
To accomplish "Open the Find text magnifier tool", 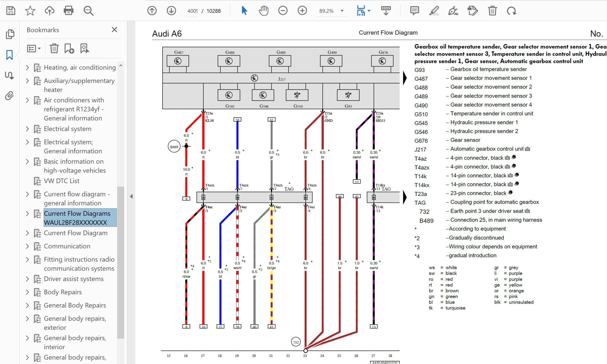I will click(x=88, y=11).
